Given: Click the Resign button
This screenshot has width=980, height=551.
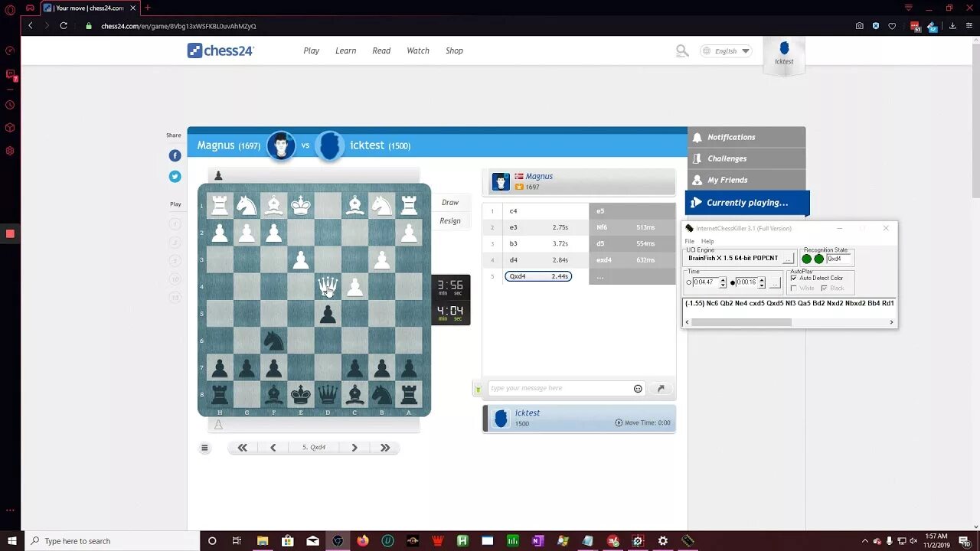Looking at the screenshot, I should [450, 221].
